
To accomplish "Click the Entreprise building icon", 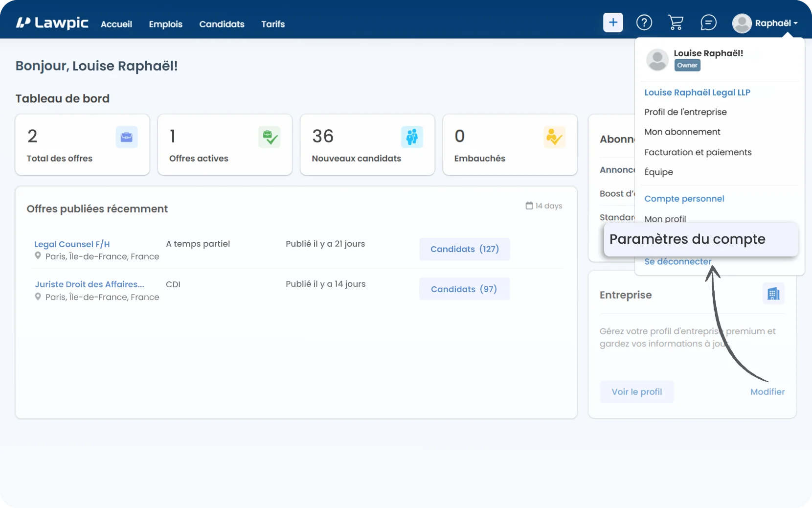I will 773,294.
